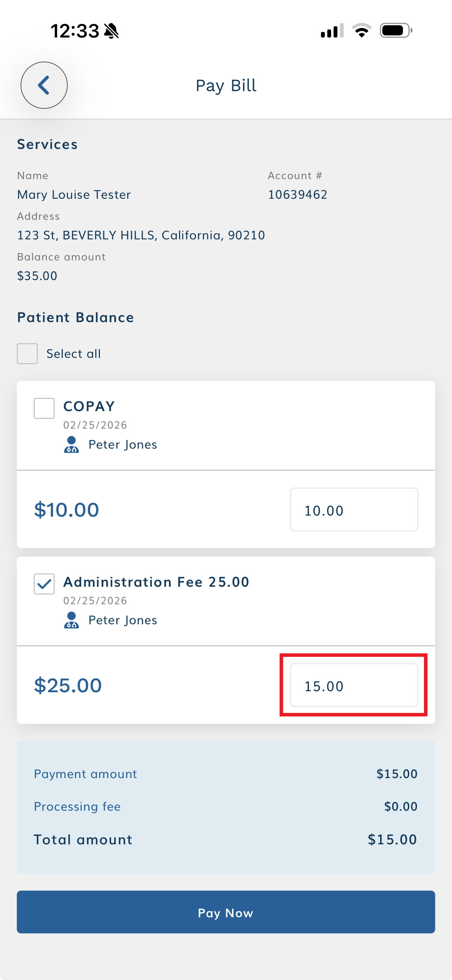This screenshot has width=452, height=980.
Task: Tap the Wi-Fi status icon
Action: [x=362, y=30]
